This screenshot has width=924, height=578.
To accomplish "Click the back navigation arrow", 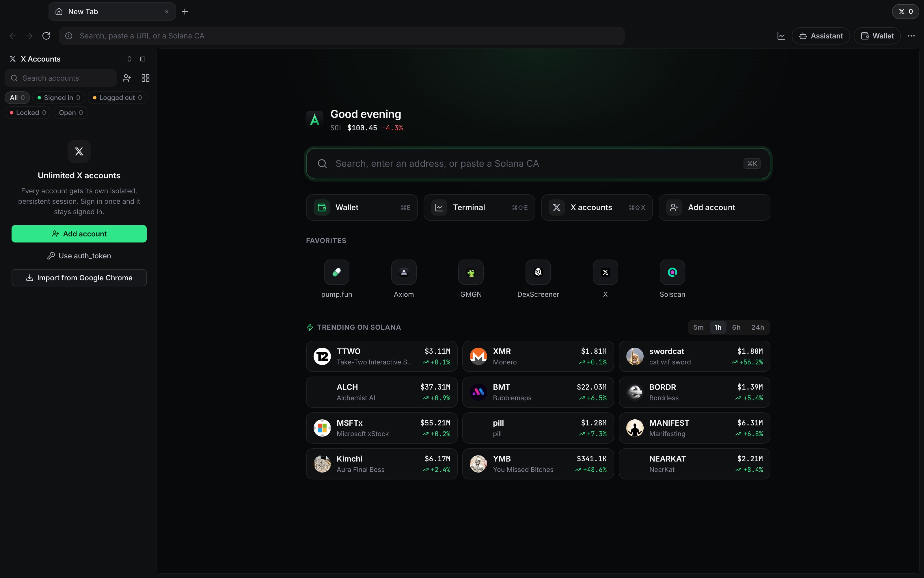I will (13, 36).
